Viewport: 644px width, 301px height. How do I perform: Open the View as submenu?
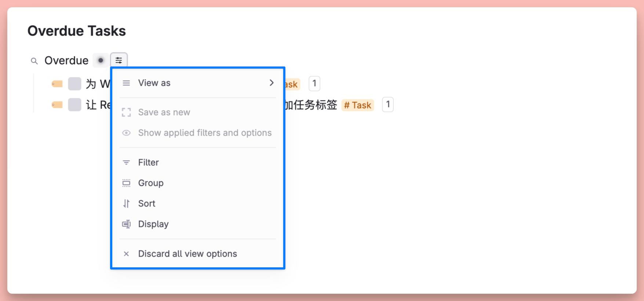(198, 83)
